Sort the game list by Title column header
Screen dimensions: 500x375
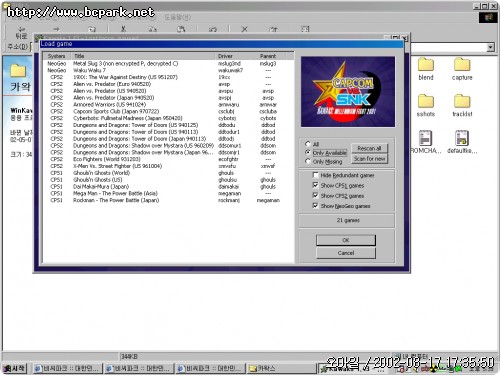[144, 56]
